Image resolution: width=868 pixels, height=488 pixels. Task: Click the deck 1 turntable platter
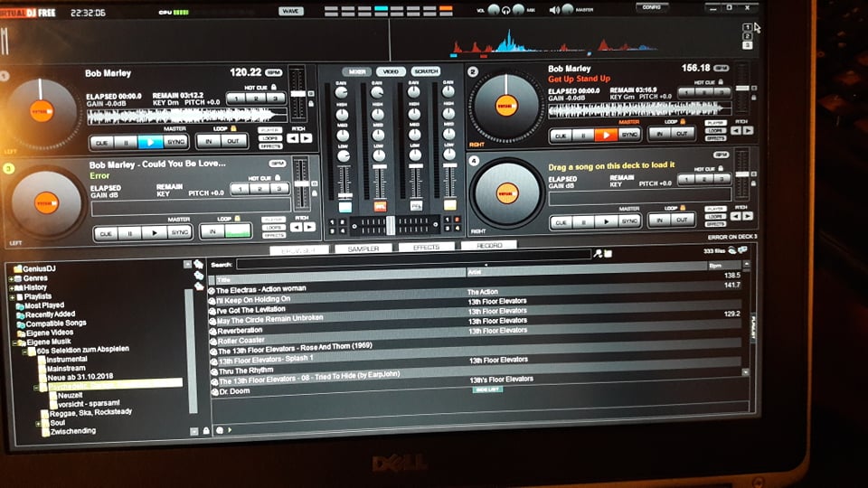41,111
